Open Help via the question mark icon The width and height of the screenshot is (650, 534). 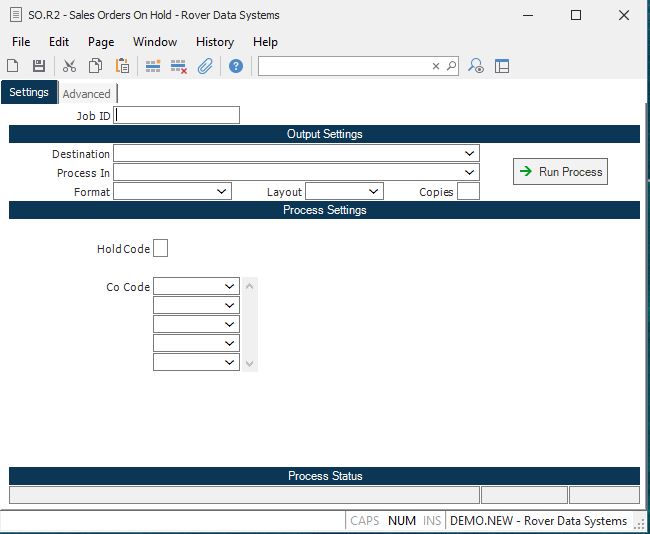point(236,66)
